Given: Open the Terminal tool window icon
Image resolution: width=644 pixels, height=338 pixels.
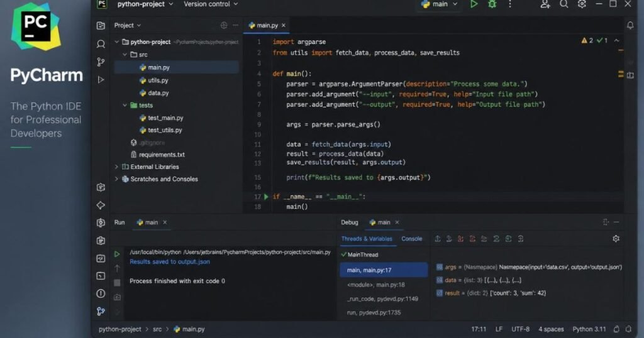Looking at the screenshot, I should coord(101,276).
